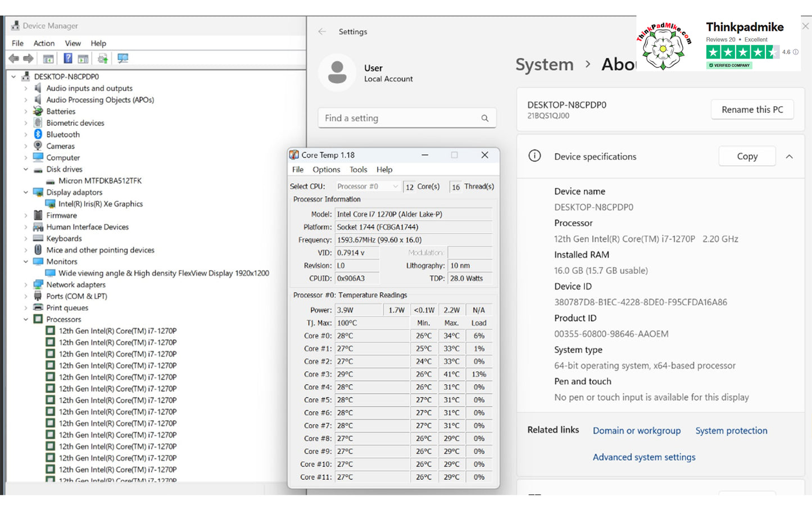Click the Cameras webcam icon
Image resolution: width=812 pixels, height=510 pixels.
coord(38,146)
